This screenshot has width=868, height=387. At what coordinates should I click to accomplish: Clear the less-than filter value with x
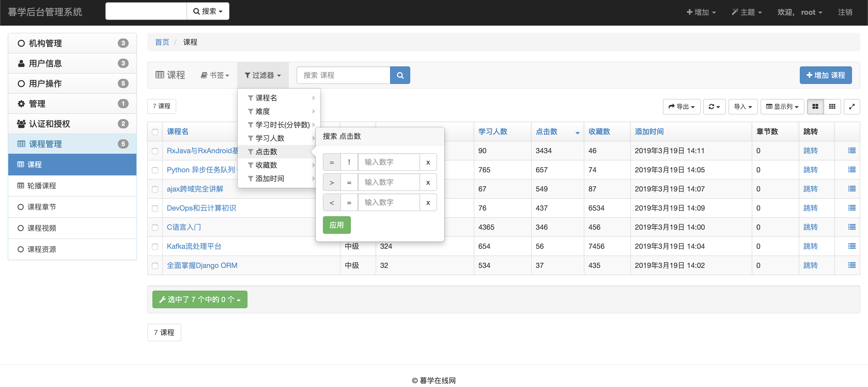coord(428,203)
